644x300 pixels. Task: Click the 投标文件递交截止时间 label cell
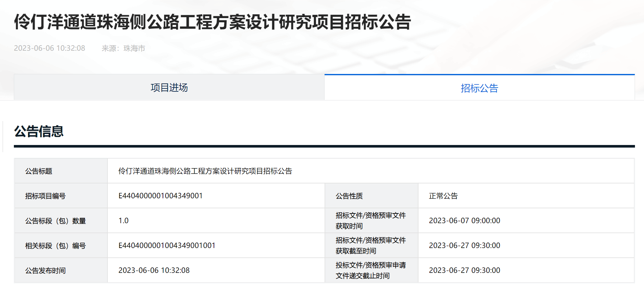pyautogui.click(x=370, y=271)
